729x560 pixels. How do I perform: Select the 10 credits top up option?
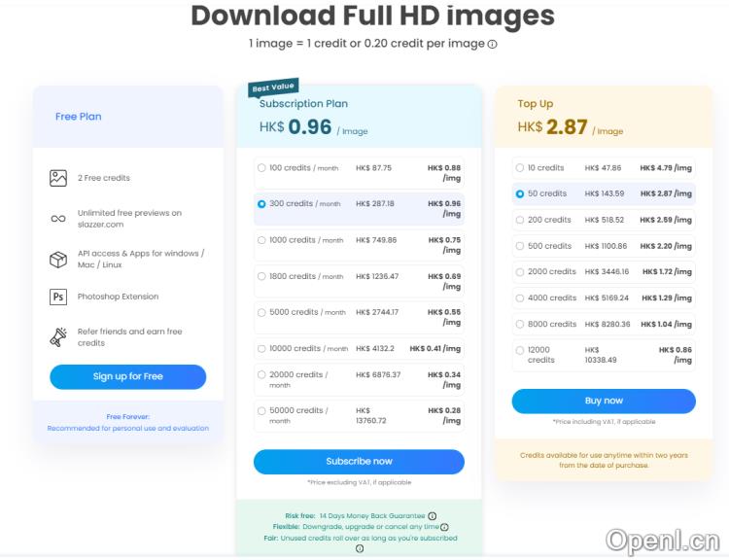coord(520,168)
